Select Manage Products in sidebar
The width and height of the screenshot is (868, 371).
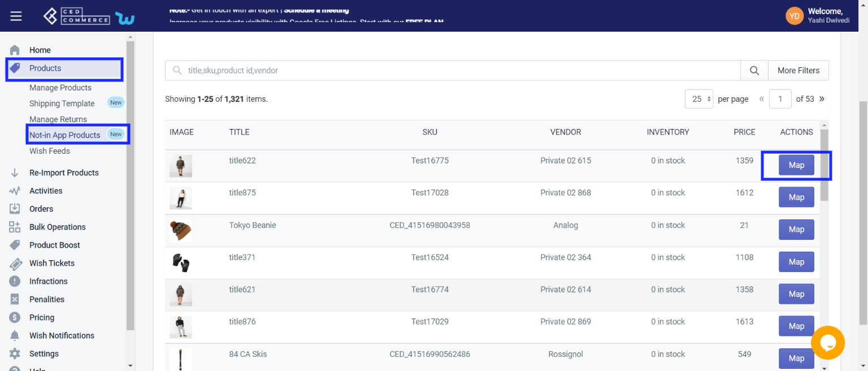click(x=60, y=88)
